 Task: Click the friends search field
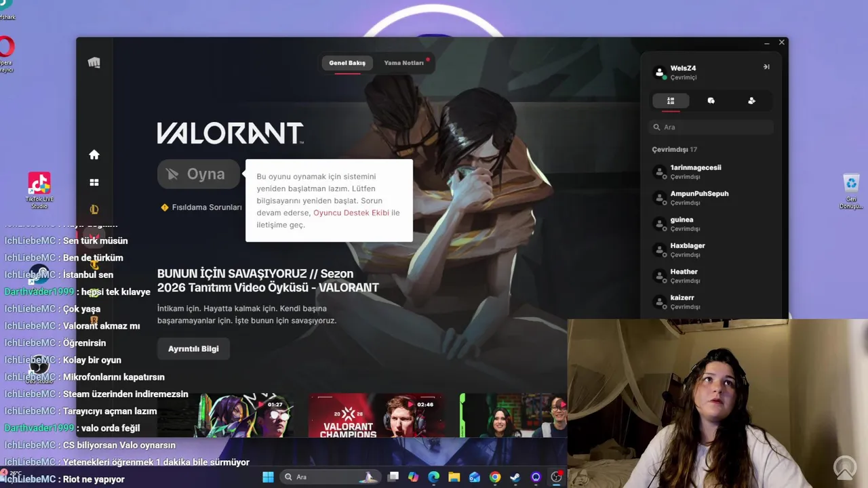[711, 127]
